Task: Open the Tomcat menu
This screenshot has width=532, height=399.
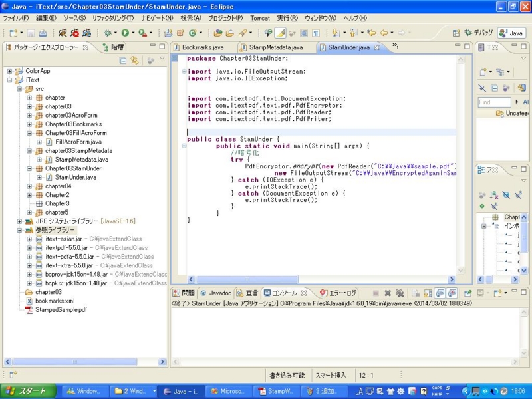Action: click(x=260, y=18)
